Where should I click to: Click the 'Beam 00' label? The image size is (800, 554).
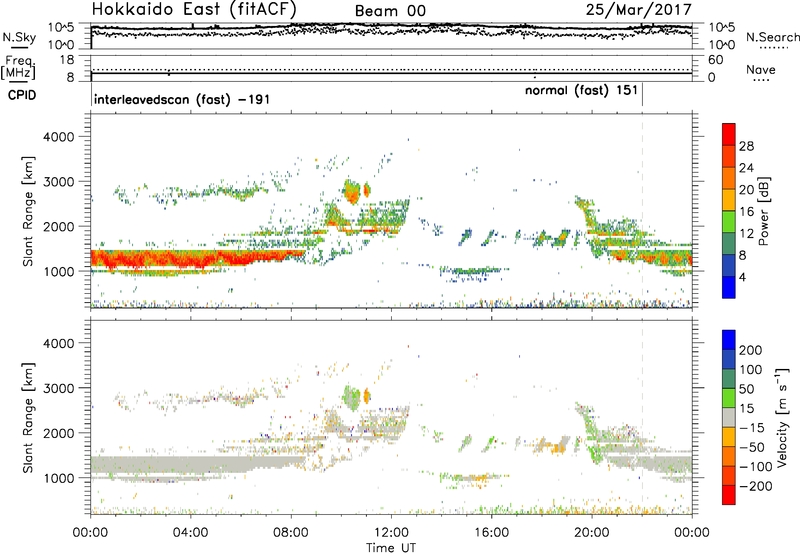(x=390, y=11)
